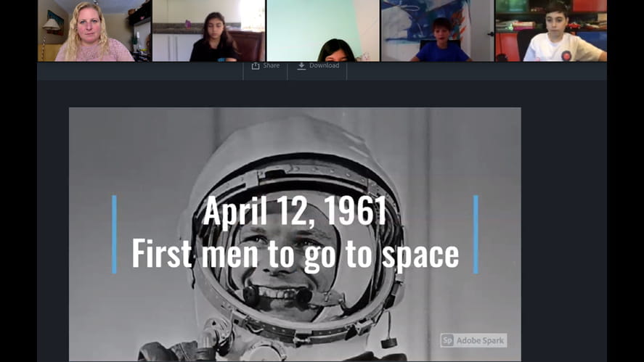Open the Adobe Spark watermark text link

[480, 340]
